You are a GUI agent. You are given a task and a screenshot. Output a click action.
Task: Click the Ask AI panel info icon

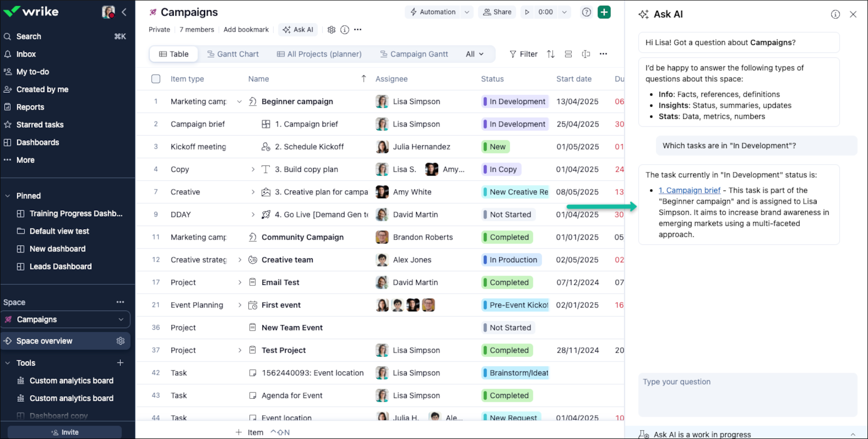[835, 14]
